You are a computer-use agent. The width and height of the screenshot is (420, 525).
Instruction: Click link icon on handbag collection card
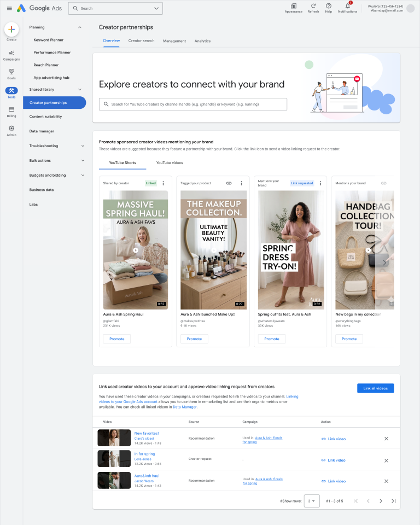(x=384, y=183)
